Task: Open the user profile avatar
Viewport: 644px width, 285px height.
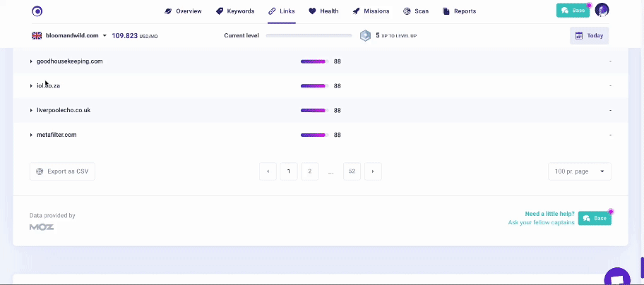Action: [x=602, y=11]
